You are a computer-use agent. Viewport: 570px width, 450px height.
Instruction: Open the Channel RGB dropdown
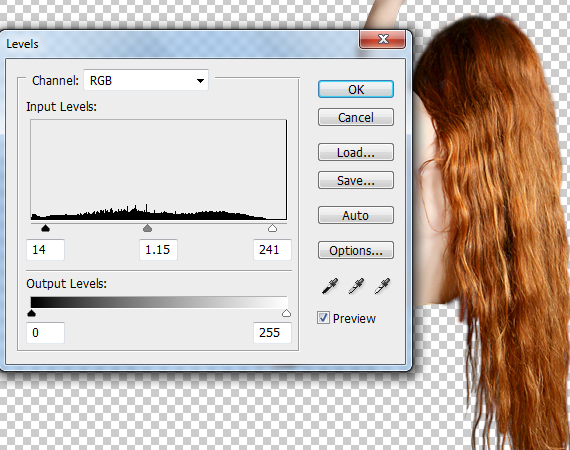pyautogui.click(x=146, y=80)
